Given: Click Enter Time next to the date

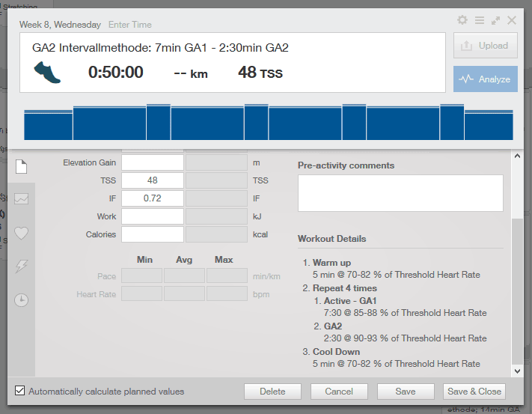Looking at the screenshot, I should click(130, 25).
